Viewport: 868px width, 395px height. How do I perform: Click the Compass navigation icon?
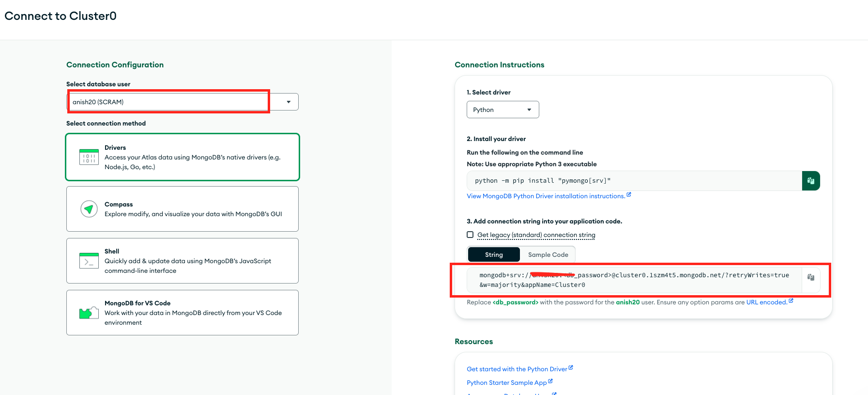(89, 209)
